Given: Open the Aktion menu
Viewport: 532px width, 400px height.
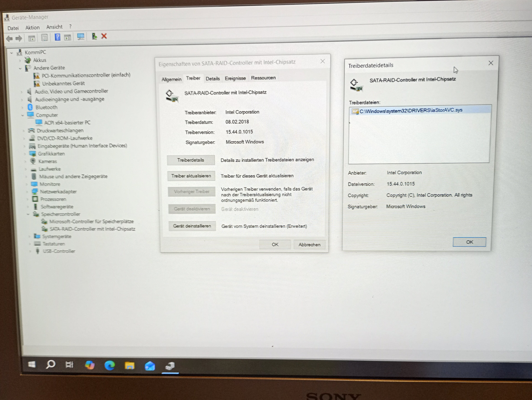Looking at the screenshot, I should tap(32, 28).
